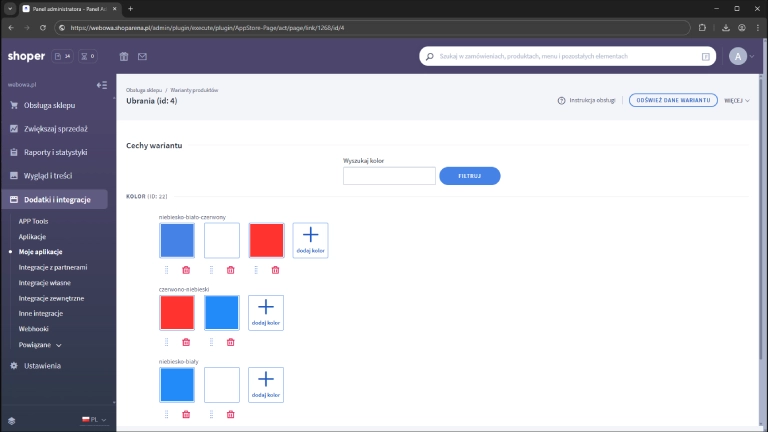Open the envelope messages icon
Viewport: 768px width, 432px height.
(x=142, y=57)
